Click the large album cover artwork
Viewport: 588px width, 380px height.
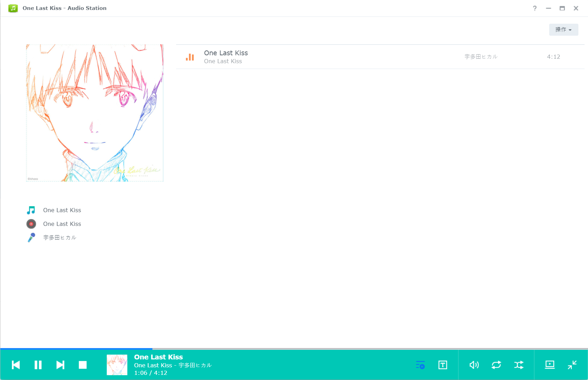click(95, 113)
